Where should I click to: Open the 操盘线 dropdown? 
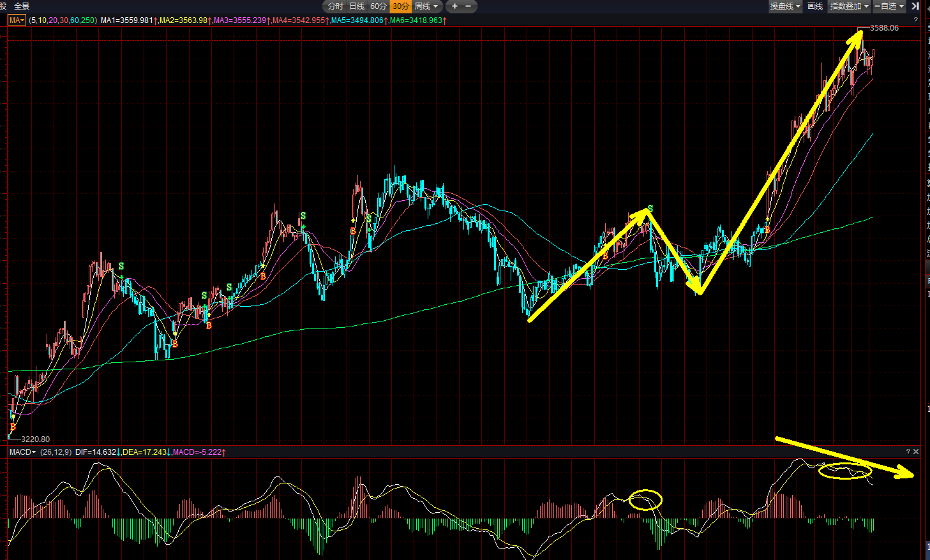785,6
